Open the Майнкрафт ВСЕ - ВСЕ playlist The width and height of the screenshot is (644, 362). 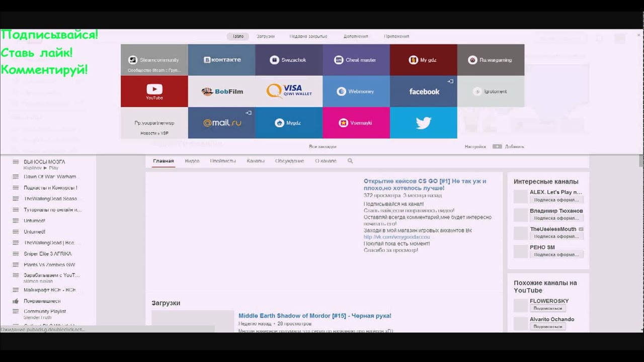click(x=50, y=290)
